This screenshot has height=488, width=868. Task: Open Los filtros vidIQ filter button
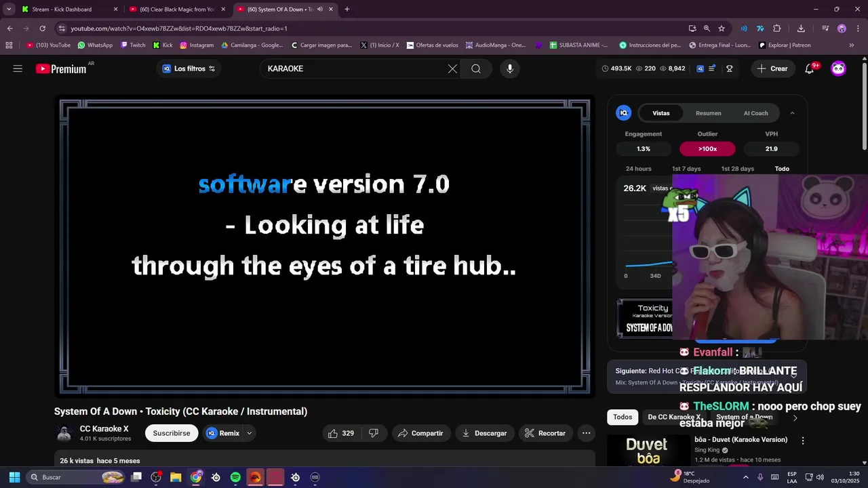(x=189, y=68)
